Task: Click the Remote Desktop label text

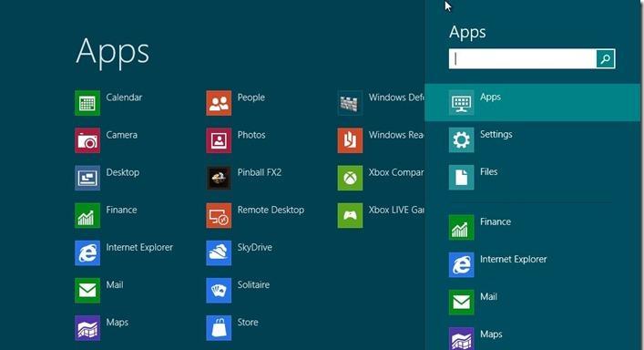Action: pyautogui.click(x=271, y=210)
